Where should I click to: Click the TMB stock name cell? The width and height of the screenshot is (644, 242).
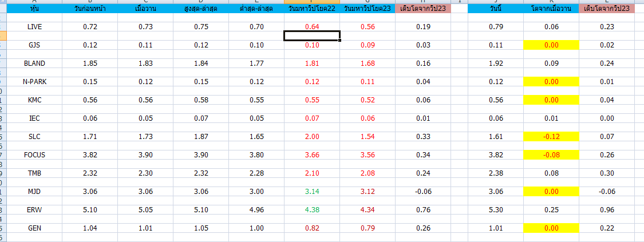tap(34, 173)
